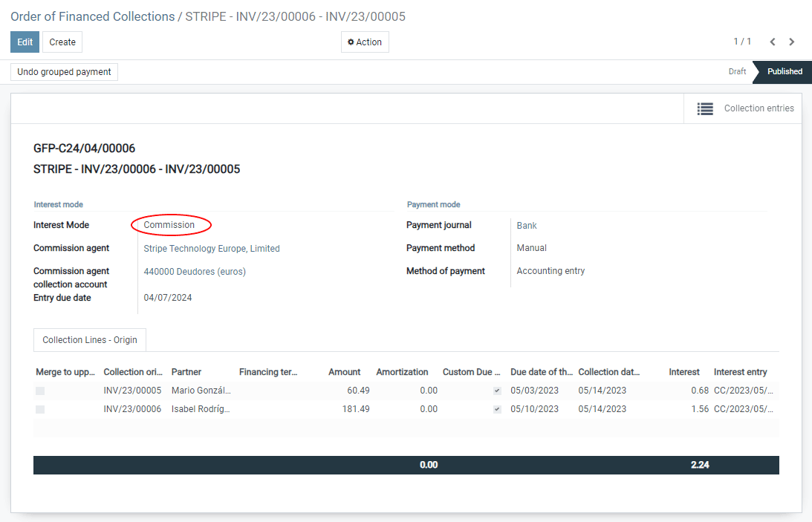This screenshot has width=812, height=522.
Task: Open 440000 Deudores (euros) account link
Action: click(195, 272)
